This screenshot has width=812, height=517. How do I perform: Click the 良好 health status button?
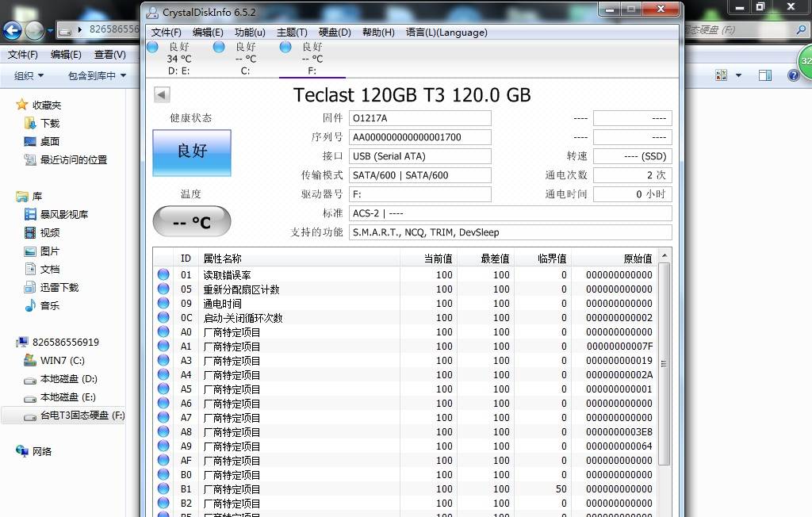tap(190, 152)
